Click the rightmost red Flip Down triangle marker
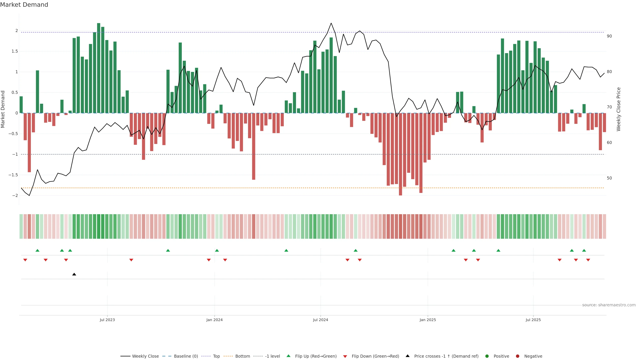This screenshot has width=644, height=362. click(x=588, y=260)
